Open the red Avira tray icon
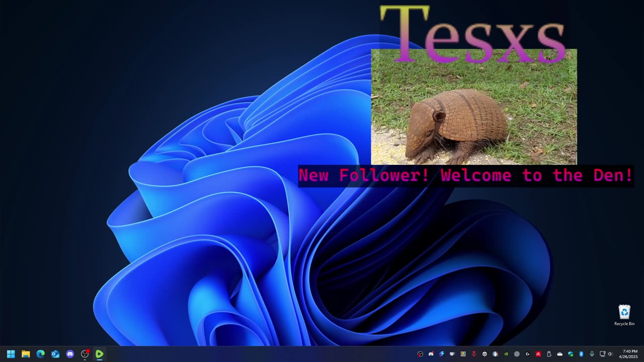 [538, 354]
